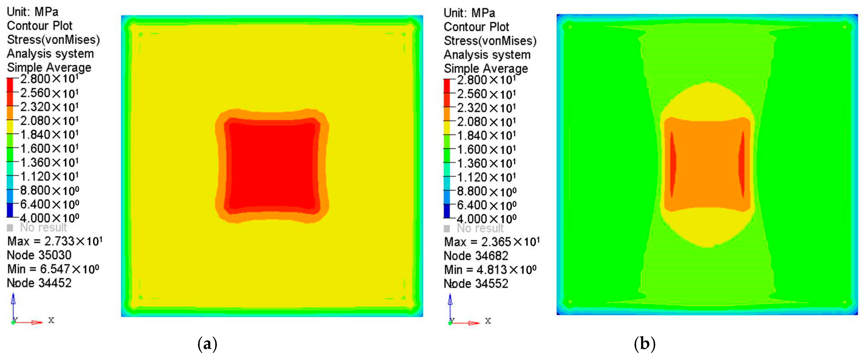The image size is (868, 361).
Task: Click the left red sliver in plot (b)
Action: tap(673, 164)
